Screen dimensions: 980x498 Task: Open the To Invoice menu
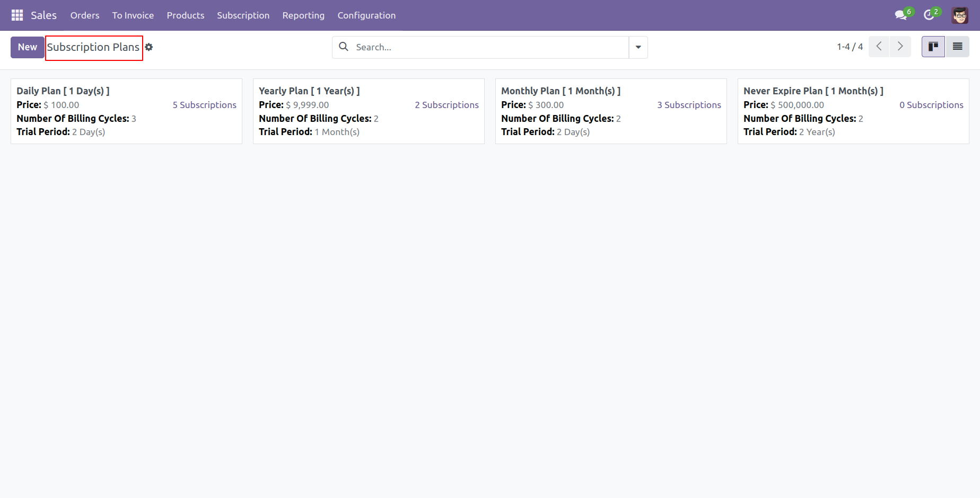(133, 15)
